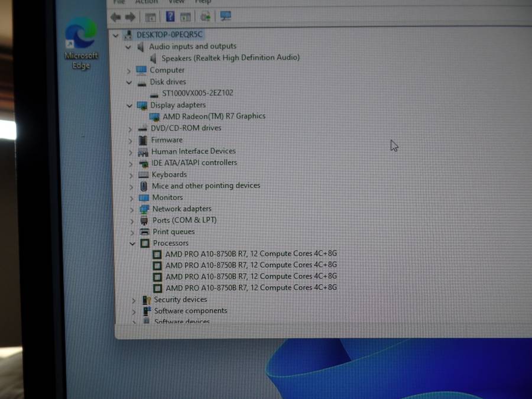The image size is (532, 399).
Task: Open the Action menu
Action: [x=145, y=2]
